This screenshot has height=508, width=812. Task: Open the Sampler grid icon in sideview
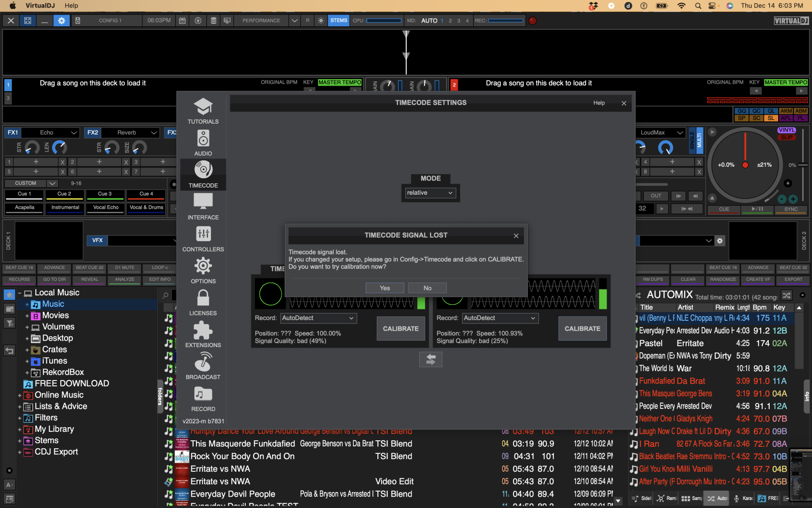pos(686,498)
